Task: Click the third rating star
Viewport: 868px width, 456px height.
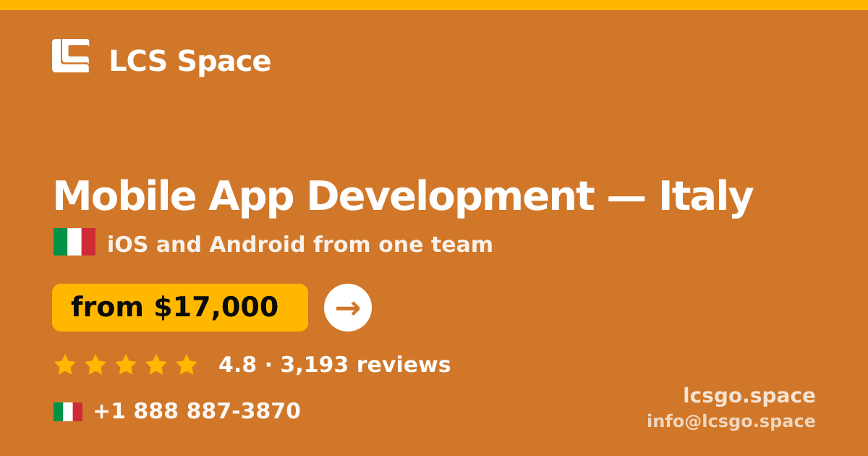Action: pyautogui.click(x=126, y=364)
